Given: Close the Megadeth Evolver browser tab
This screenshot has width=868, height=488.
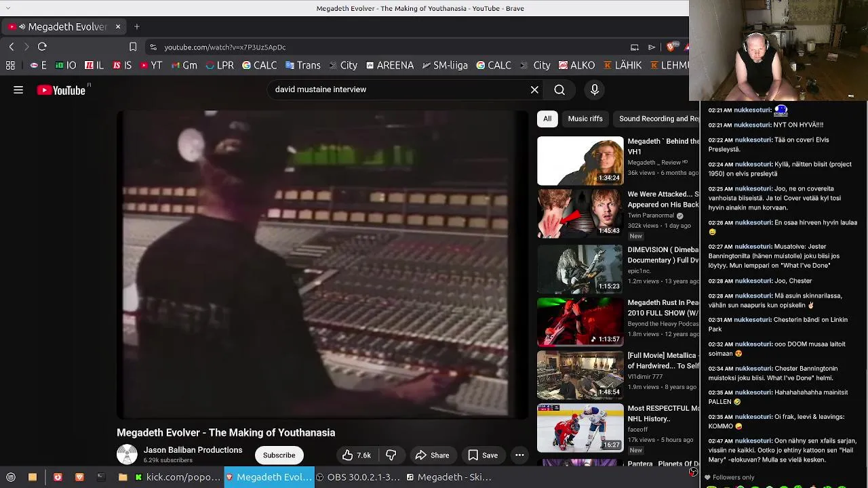Looking at the screenshot, I should point(117,26).
